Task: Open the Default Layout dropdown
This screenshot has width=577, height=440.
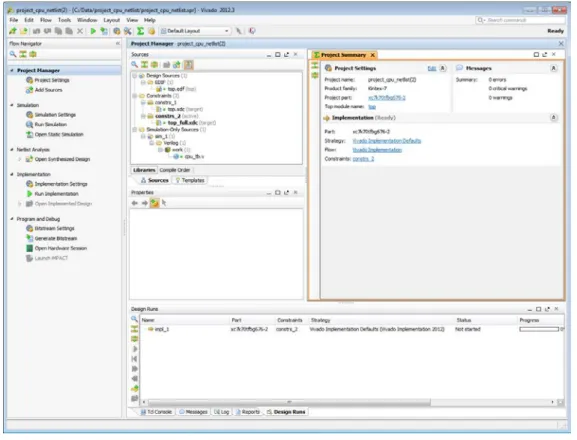Action: (x=195, y=31)
